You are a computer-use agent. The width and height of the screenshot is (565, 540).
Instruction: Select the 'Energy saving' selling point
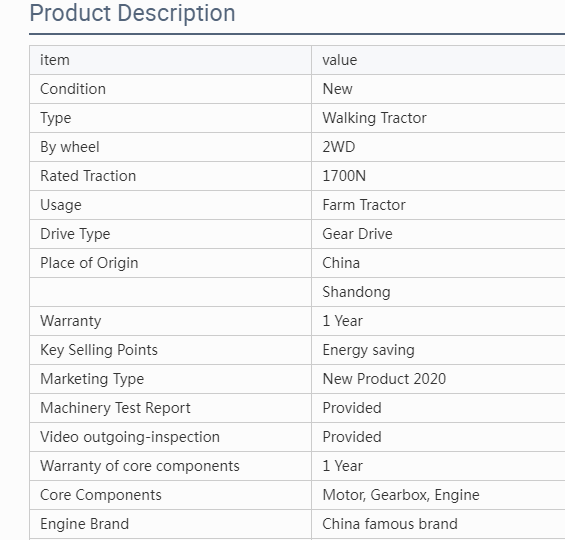point(368,350)
